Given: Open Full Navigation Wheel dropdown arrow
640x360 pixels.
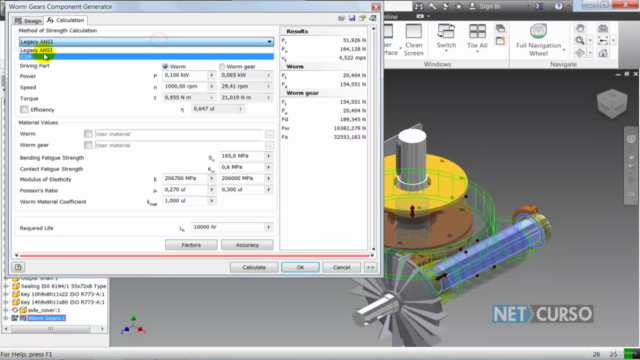Looking at the screenshot, I should (x=564, y=50).
